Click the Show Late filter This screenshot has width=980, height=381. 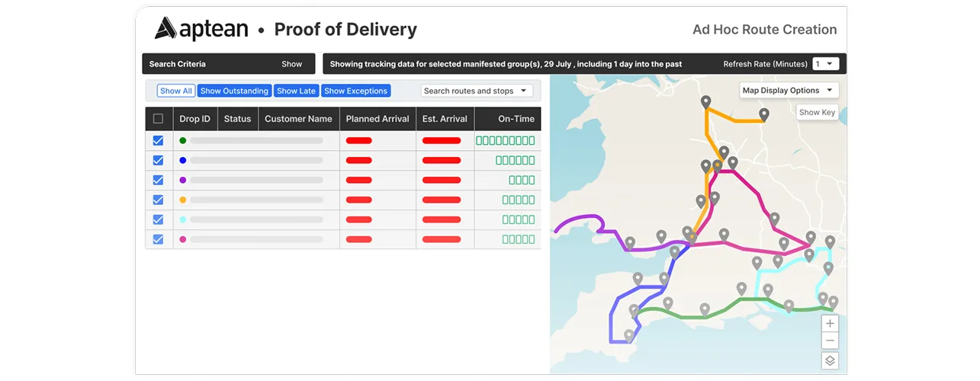coord(296,91)
